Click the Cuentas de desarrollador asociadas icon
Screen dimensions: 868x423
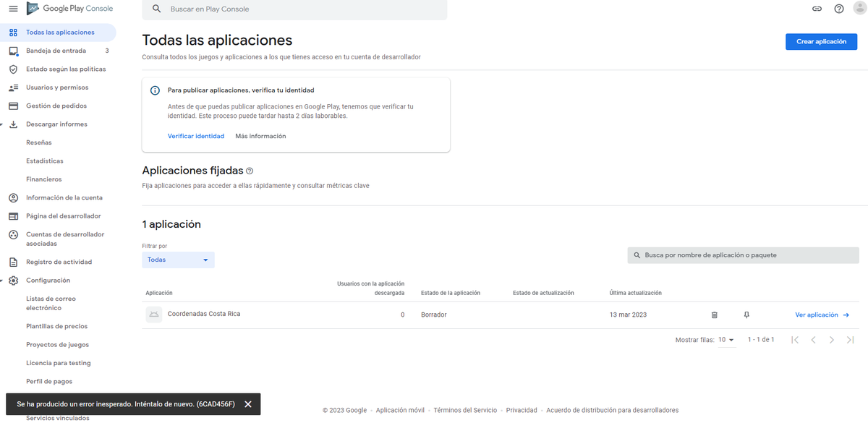[13, 235]
